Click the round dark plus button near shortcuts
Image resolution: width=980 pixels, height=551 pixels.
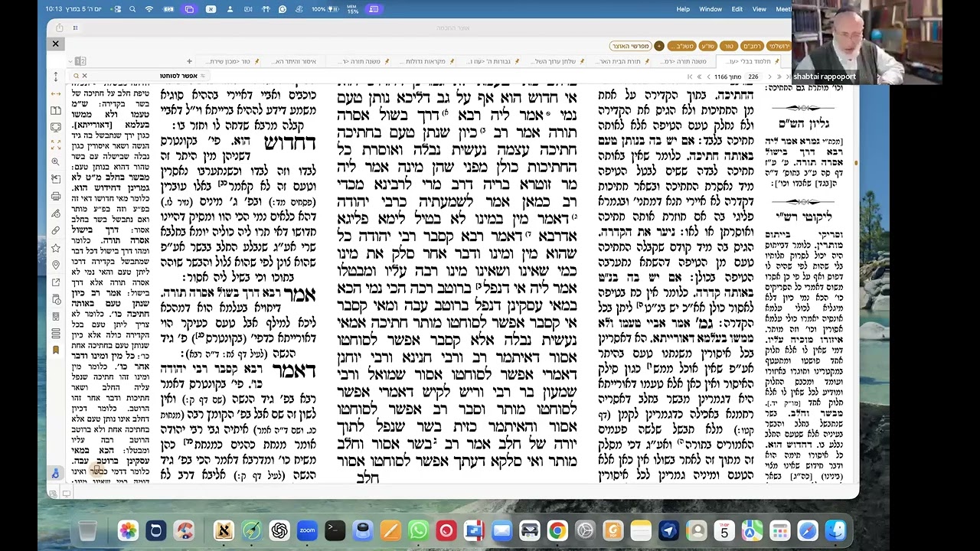659,46
